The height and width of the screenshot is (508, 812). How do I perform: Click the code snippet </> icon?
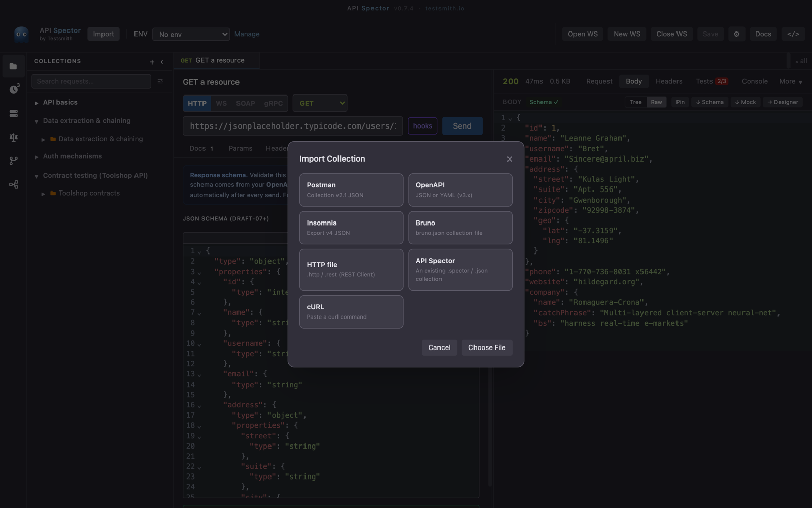point(793,34)
